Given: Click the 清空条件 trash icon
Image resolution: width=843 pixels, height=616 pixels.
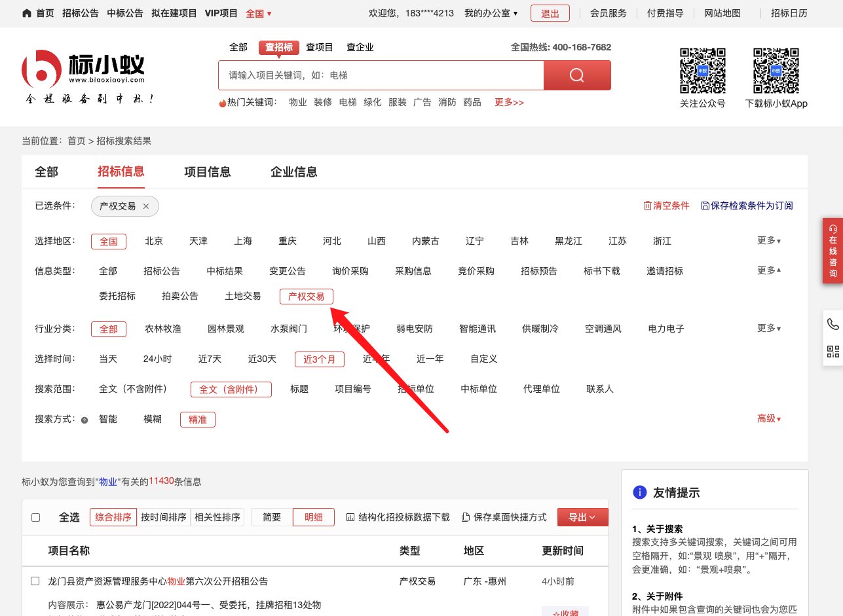Looking at the screenshot, I should (x=647, y=206).
